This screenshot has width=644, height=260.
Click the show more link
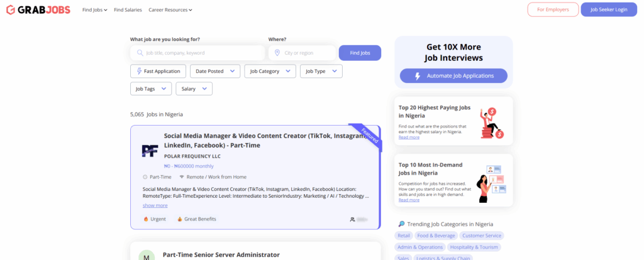click(155, 205)
